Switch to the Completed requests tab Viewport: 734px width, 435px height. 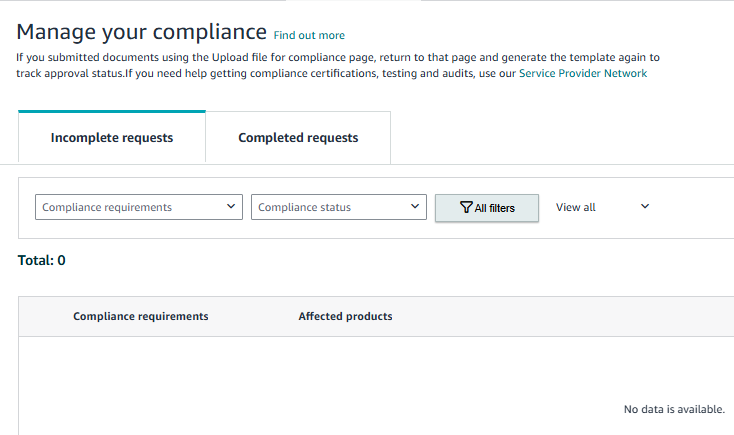click(298, 137)
